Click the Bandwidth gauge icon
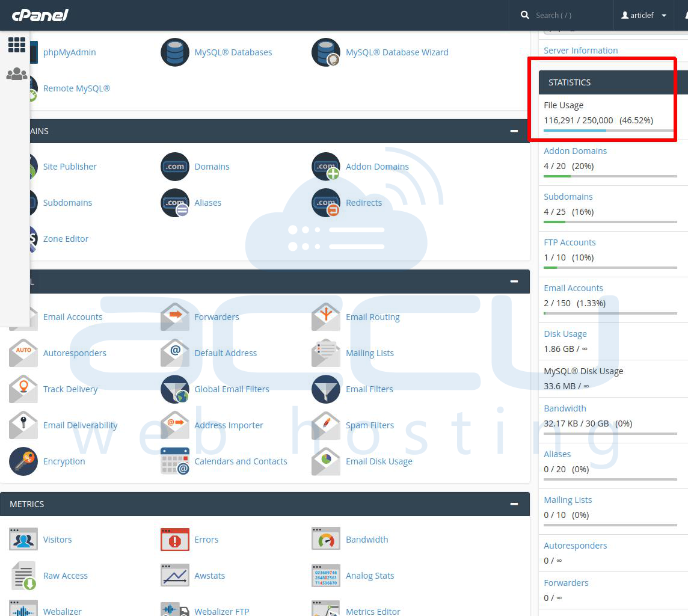The height and width of the screenshot is (616, 688). 326,539
